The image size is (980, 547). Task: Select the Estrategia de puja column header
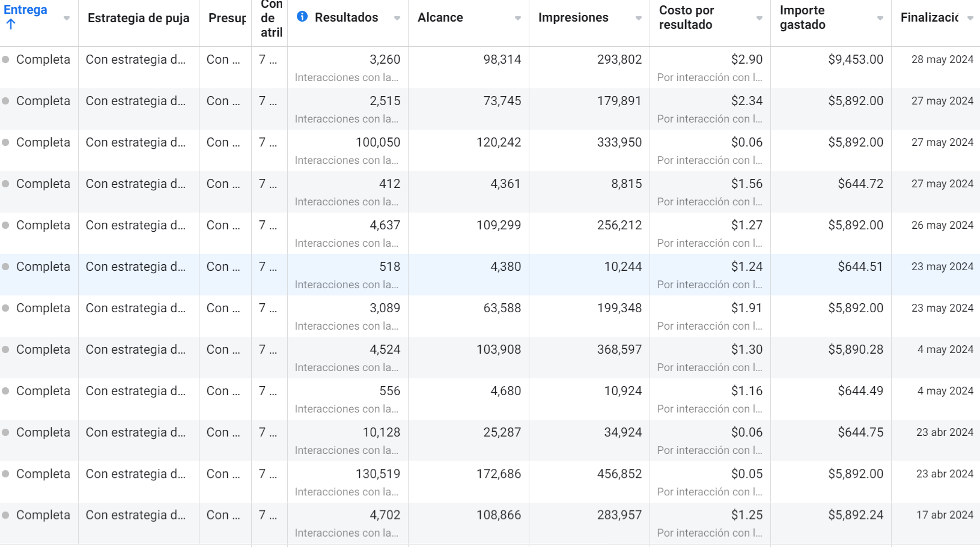138,18
